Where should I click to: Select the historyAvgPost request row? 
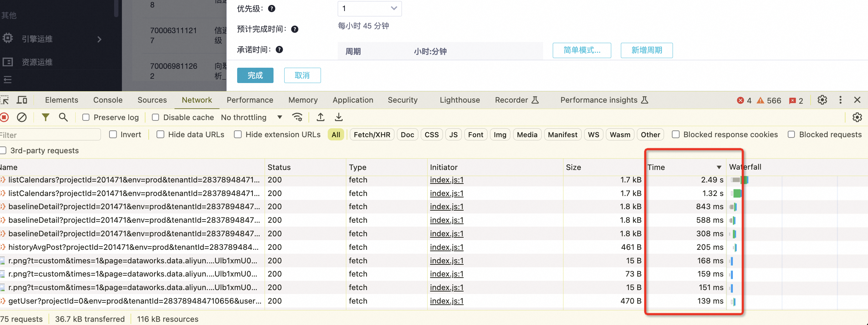click(x=434, y=247)
